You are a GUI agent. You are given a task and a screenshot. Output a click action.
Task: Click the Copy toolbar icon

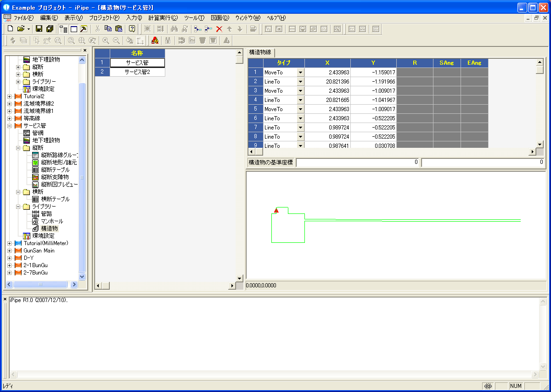pos(108,29)
